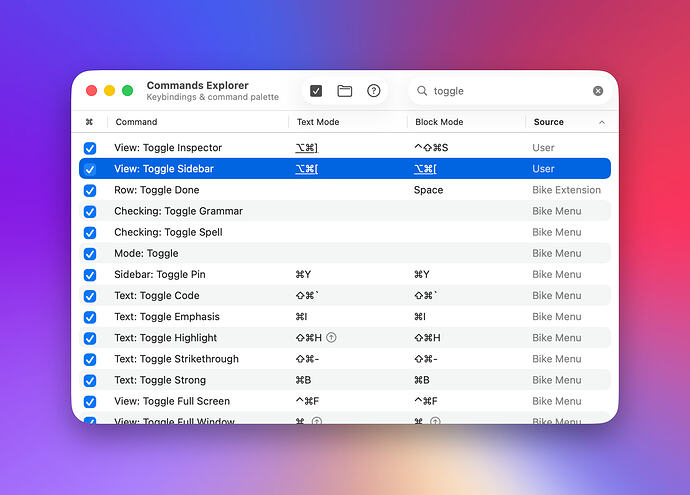Image resolution: width=690 pixels, height=495 pixels.
Task: Click Text Mode shortcut for Toggle Strikethrough
Action: 307,359
